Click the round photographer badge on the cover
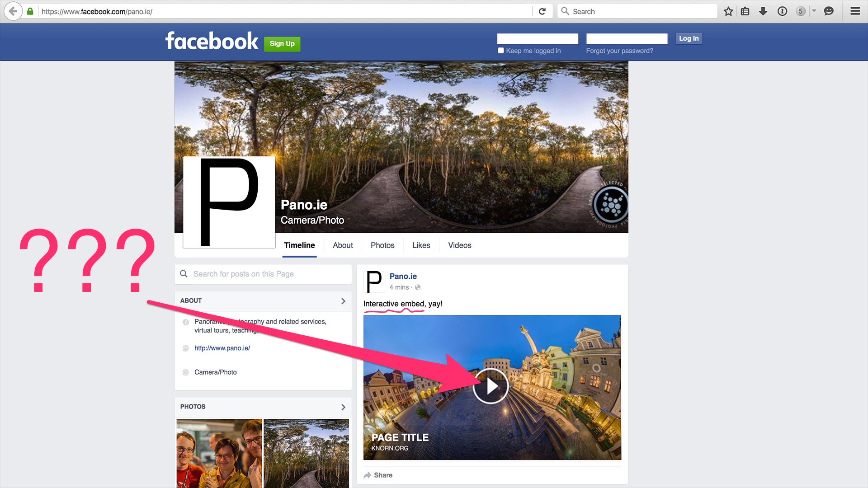The image size is (868, 488). coord(611,205)
